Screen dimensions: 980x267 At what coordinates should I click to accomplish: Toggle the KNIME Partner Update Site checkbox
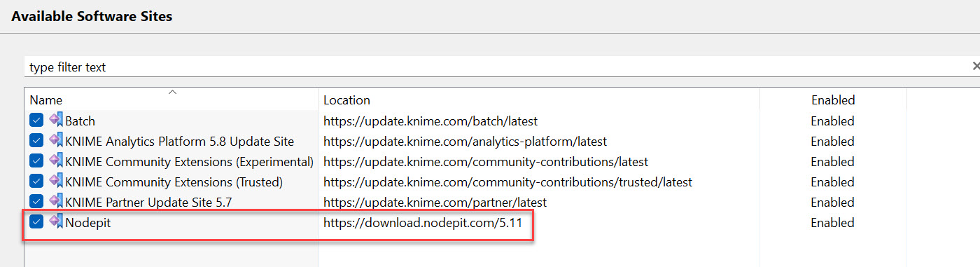click(x=36, y=202)
